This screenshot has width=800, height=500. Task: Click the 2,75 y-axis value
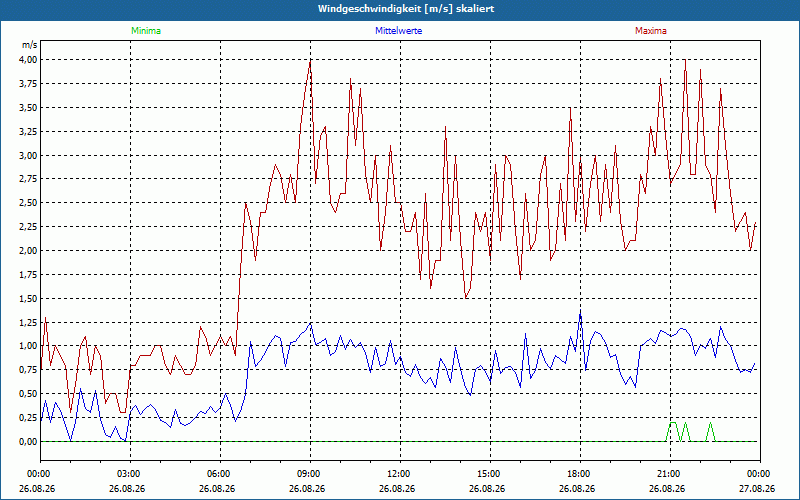[28, 179]
